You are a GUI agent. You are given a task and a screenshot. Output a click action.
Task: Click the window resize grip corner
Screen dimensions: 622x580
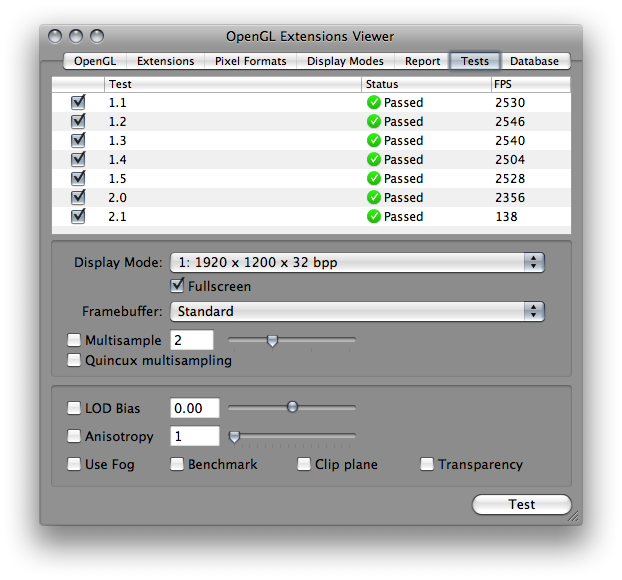(x=573, y=516)
